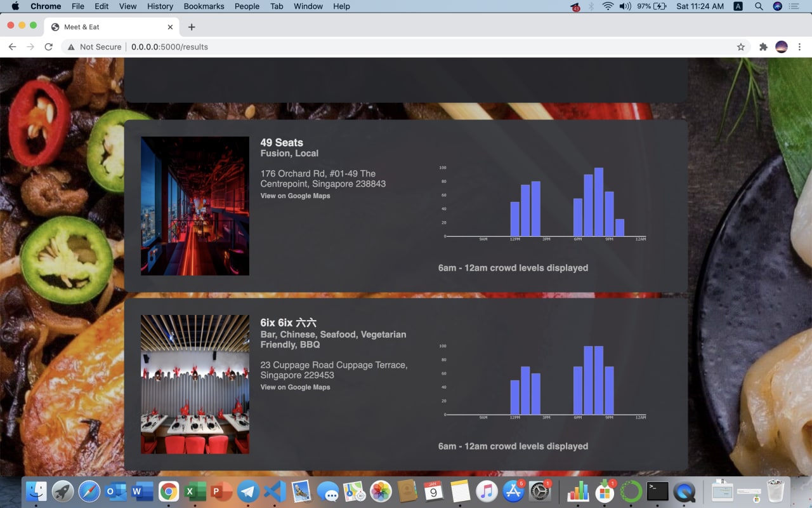The width and height of the screenshot is (812, 508).
Task: Open View on Google Maps for 49 Seats
Action: click(295, 196)
